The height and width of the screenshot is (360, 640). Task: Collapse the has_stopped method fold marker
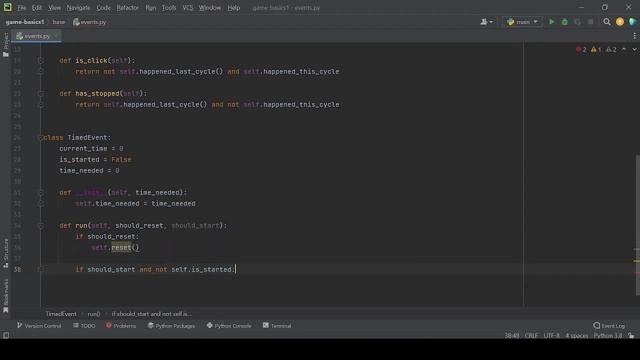pyautogui.click(x=40, y=93)
